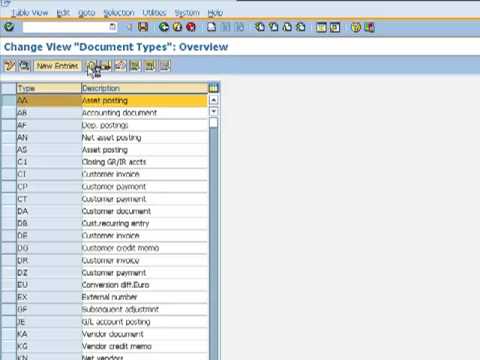Click the yellow Help question mark icon
Screen dimensions: 480x360
click(x=356, y=27)
